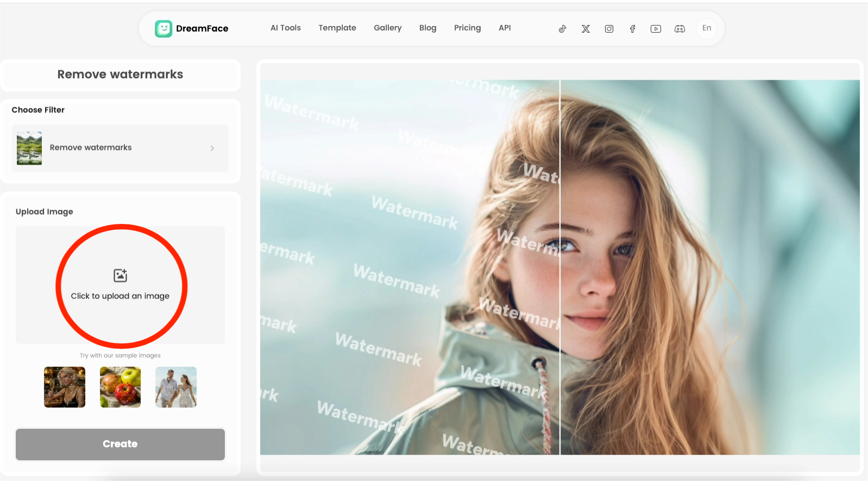Click the before/after comparison divider handle
This screenshot has width=868, height=481.
pos(560,267)
